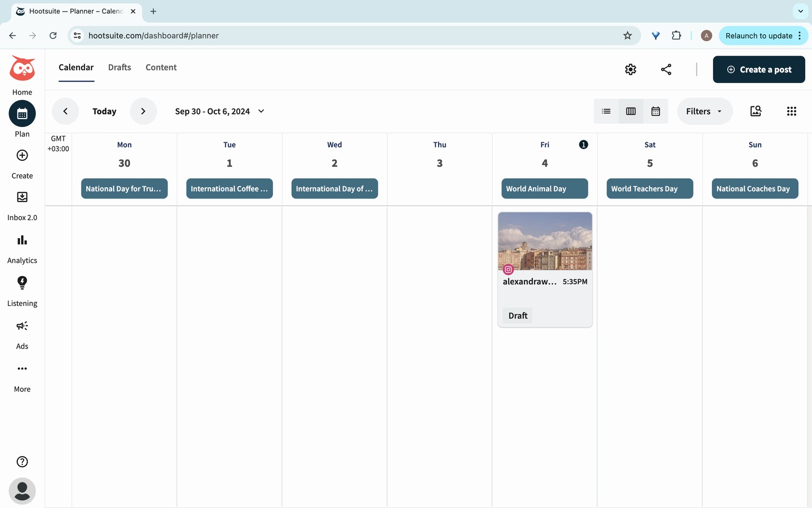The height and width of the screenshot is (508, 812).
Task: Go to next week
Action: coord(143,111)
